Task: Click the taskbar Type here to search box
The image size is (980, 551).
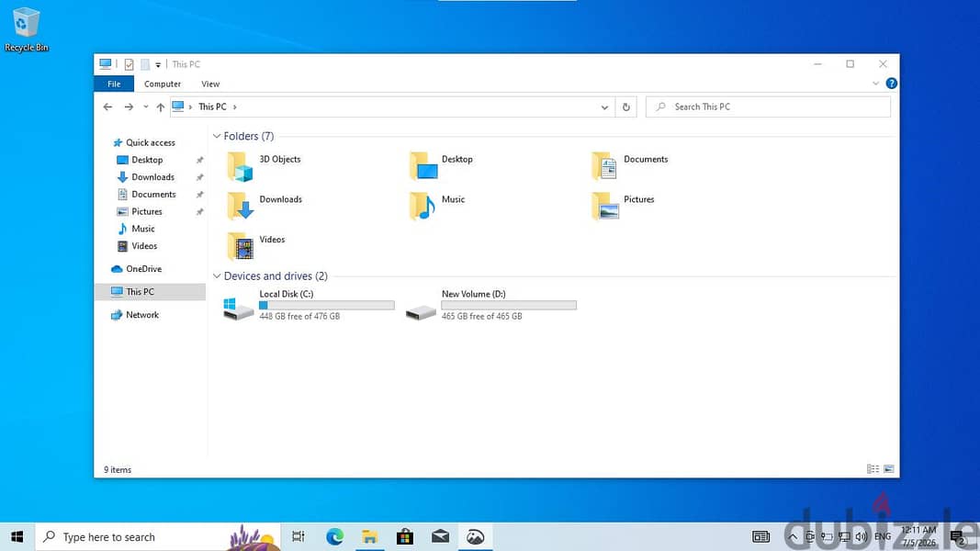Action: (x=157, y=536)
